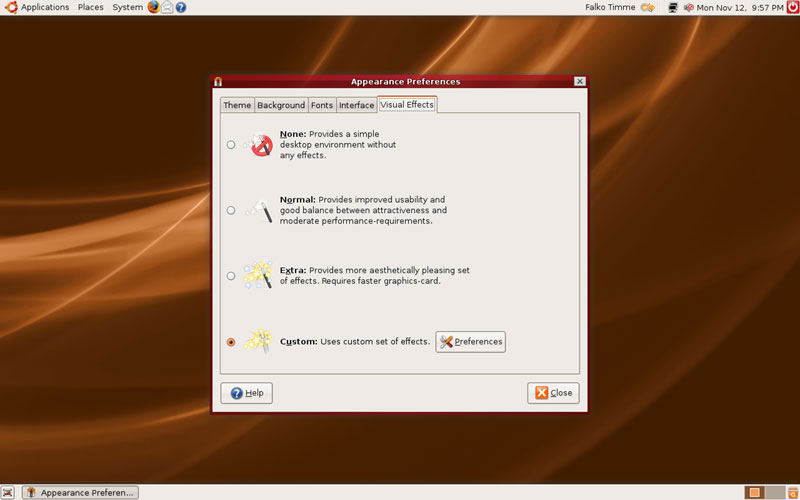Click the no-effects wand icon for None
Image resolution: width=800 pixels, height=500 pixels.
coord(260,145)
